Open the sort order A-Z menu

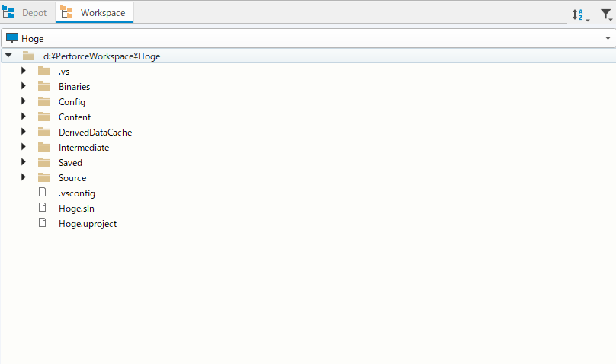coord(581,15)
